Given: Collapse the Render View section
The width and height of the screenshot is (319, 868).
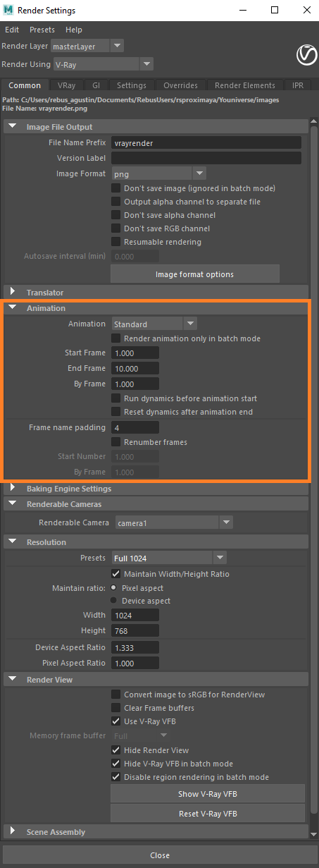Looking at the screenshot, I should pos(13,680).
